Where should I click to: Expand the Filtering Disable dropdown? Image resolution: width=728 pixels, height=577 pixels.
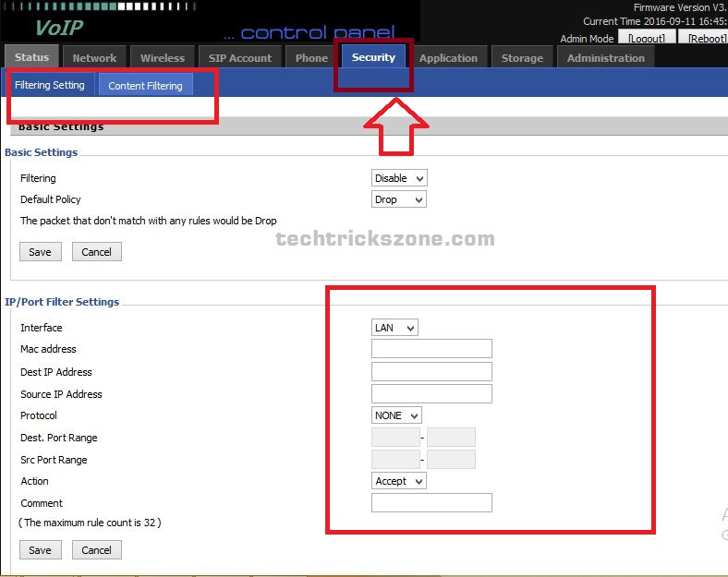coord(399,178)
